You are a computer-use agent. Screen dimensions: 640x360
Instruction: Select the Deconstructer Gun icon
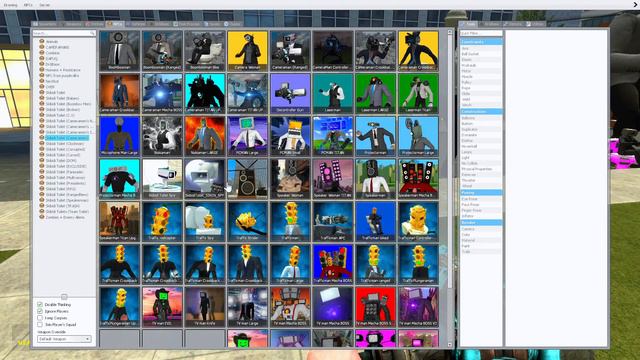point(290,93)
